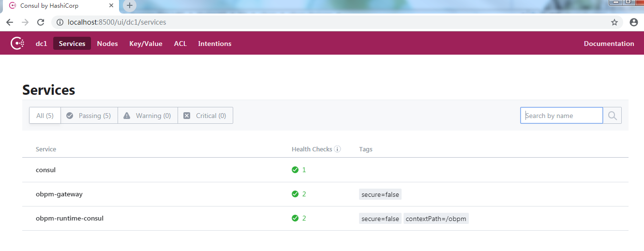
Task: Filter by Warning (0) services
Action: click(148, 116)
